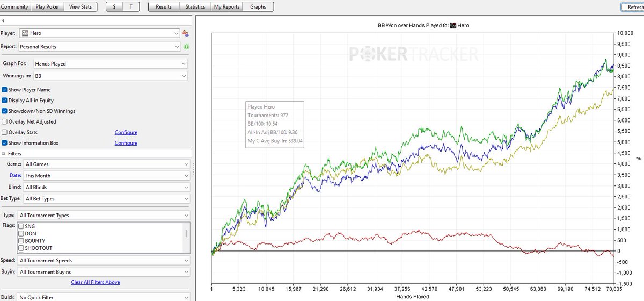Viewport: 644px width, 301px height.
Task: Uncheck Show Information Box
Action: click(x=4, y=143)
